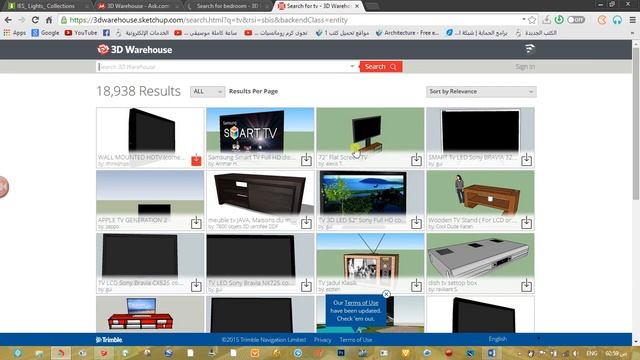This screenshot has height=360, width=640.
Task: Click the ENG language indicator in tray
Action: (591, 353)
